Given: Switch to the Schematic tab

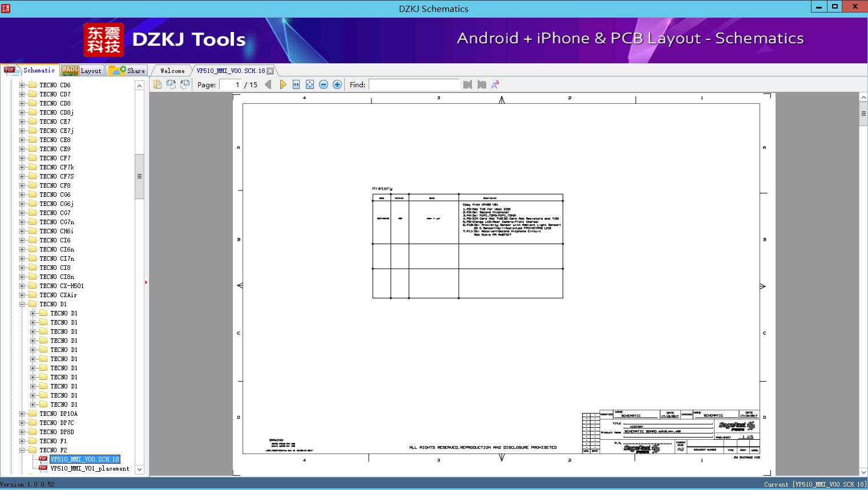Looking at the screenshot, I should tap(30, 70).
